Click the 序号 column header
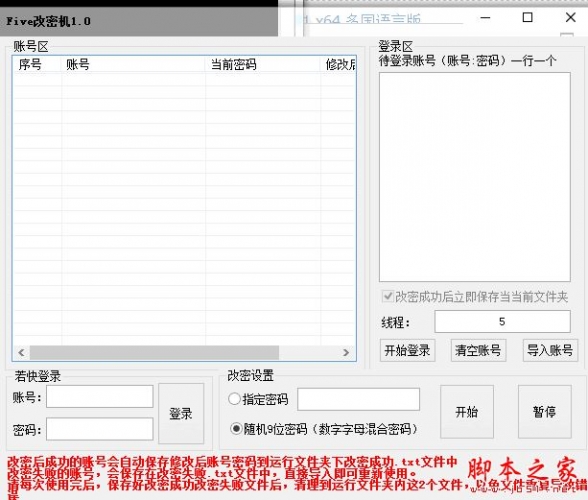Screen dimensions: 588x500 tap(37, 65)
